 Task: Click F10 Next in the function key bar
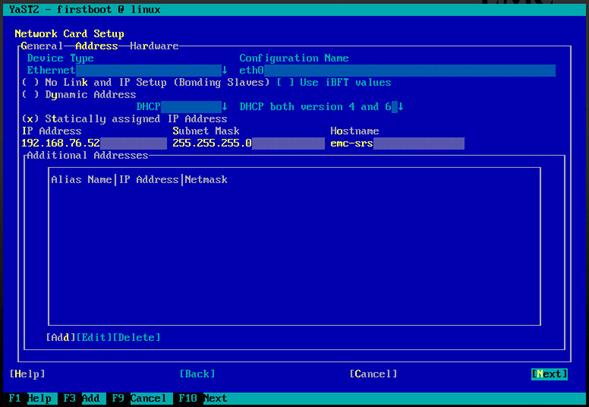[203, 398]
